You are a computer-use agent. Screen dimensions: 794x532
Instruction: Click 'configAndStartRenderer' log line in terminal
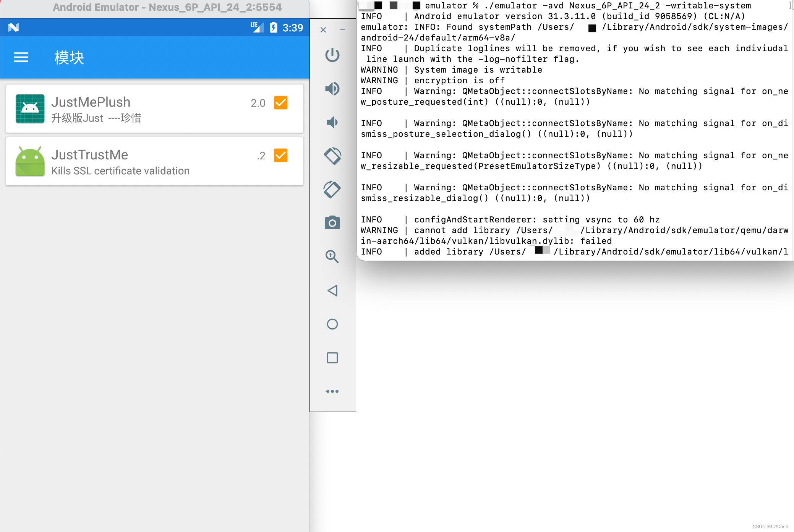pyautogui.click(x=510, y=220)
